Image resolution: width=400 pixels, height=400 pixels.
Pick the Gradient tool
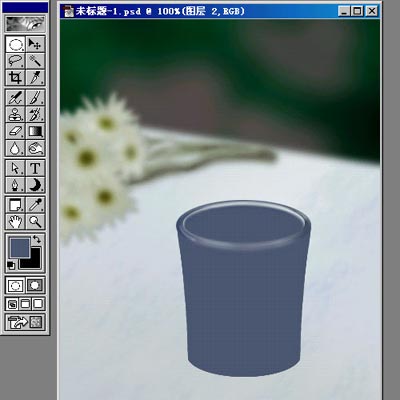click(x=35, y=131)
